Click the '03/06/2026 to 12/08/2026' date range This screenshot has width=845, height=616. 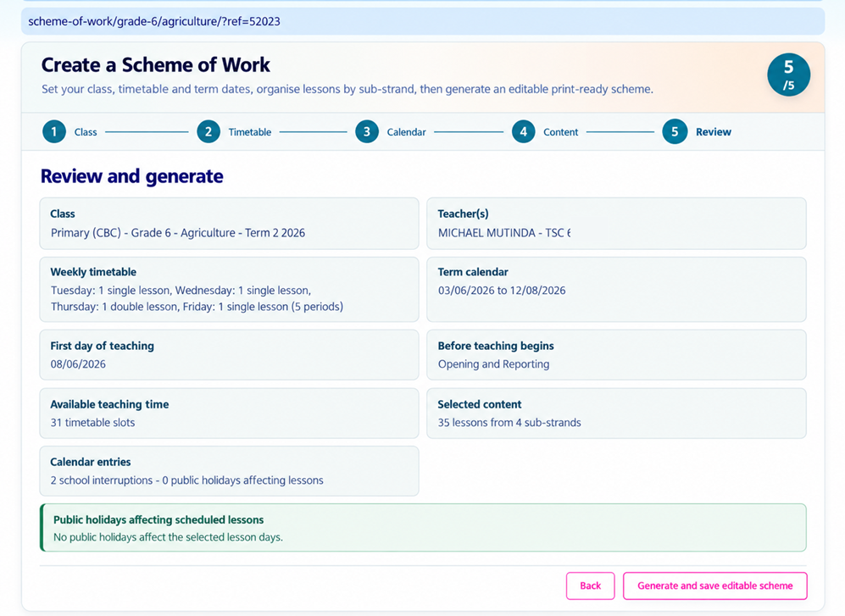click(x=502, y=291)
